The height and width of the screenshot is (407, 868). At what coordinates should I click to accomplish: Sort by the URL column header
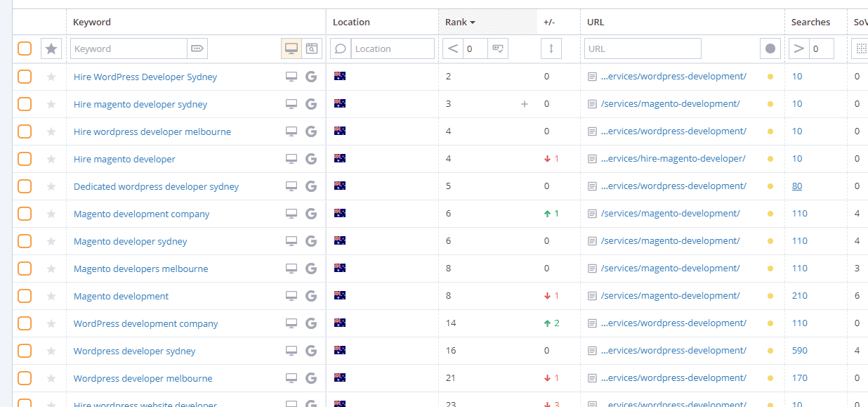tap(596, 22)
